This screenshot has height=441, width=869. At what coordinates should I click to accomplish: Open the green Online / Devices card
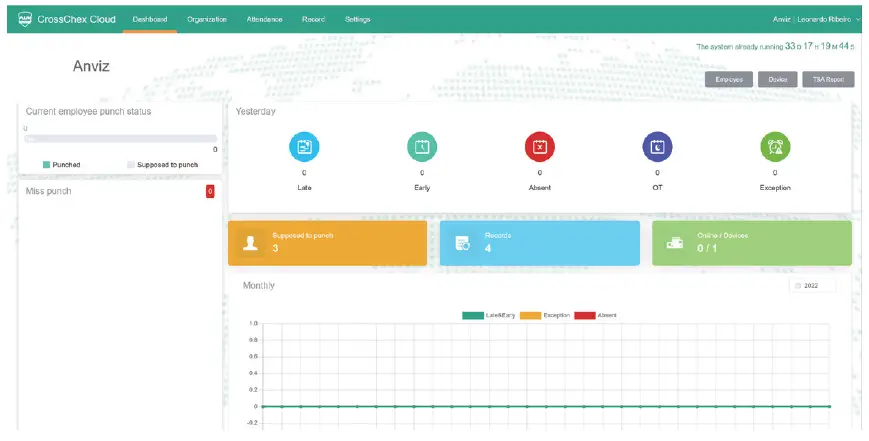tap(752, 243)
